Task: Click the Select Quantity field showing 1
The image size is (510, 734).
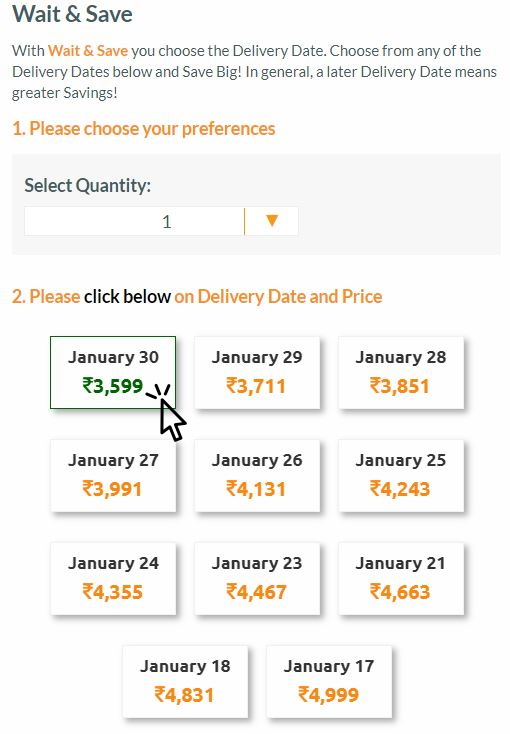Action: (x=161, y=221)
